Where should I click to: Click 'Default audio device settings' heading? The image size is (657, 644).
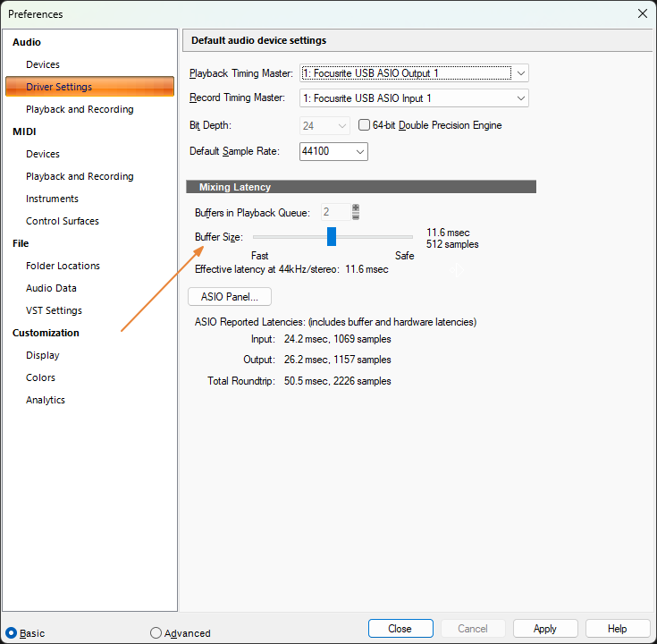pyautogui.click(x=258, y=40)
